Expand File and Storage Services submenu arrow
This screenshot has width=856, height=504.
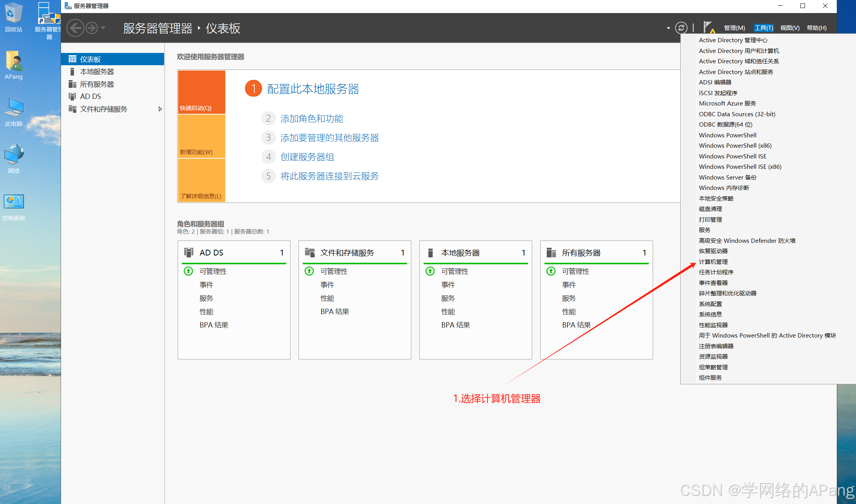coord(160,109)
